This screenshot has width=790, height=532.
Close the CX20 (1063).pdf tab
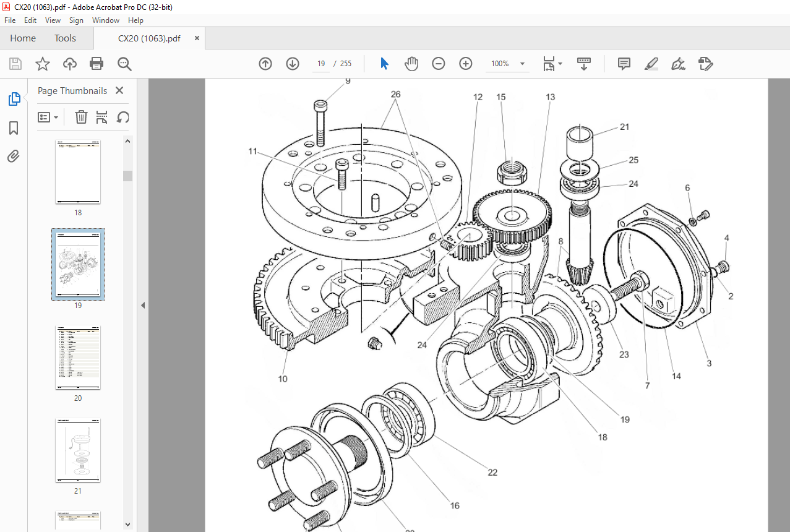(197, 38)
